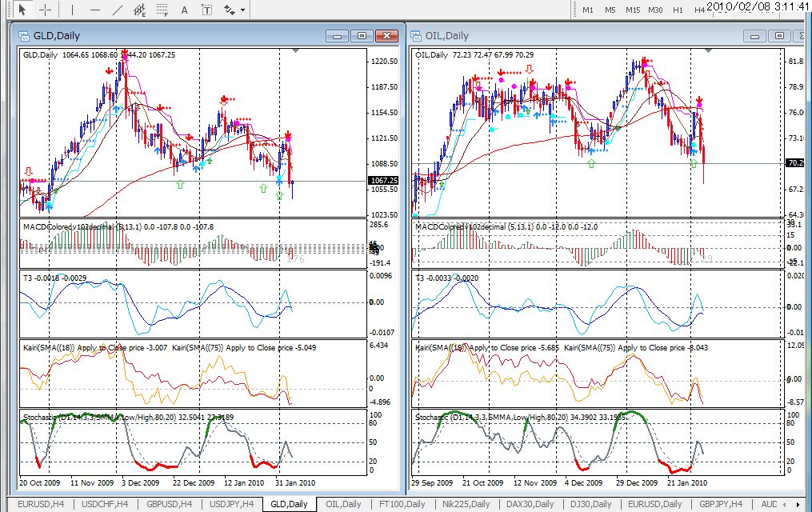812x512 pixels.
Task: Select the Text 'A' tool
Action: 184,10
